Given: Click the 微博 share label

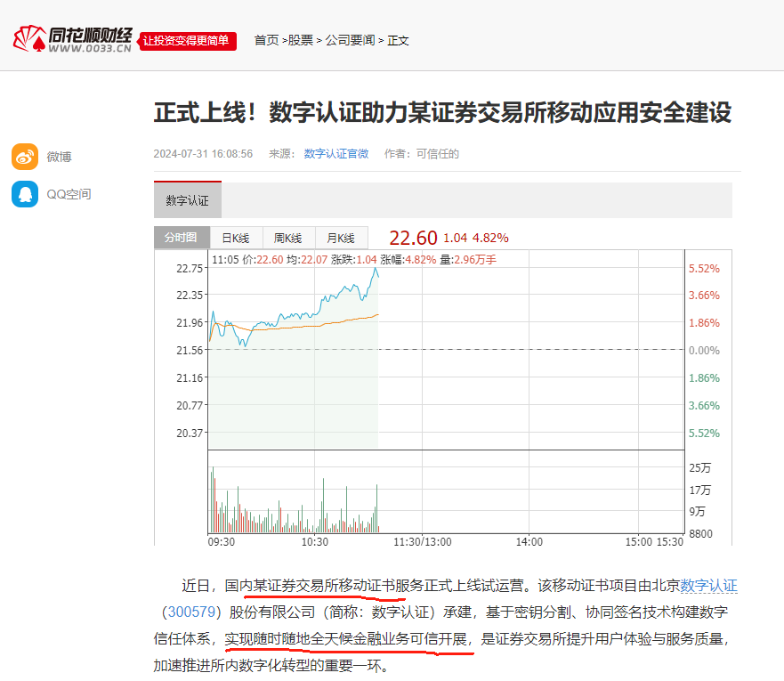Looking at the screenshot, I should coord(59,157).
